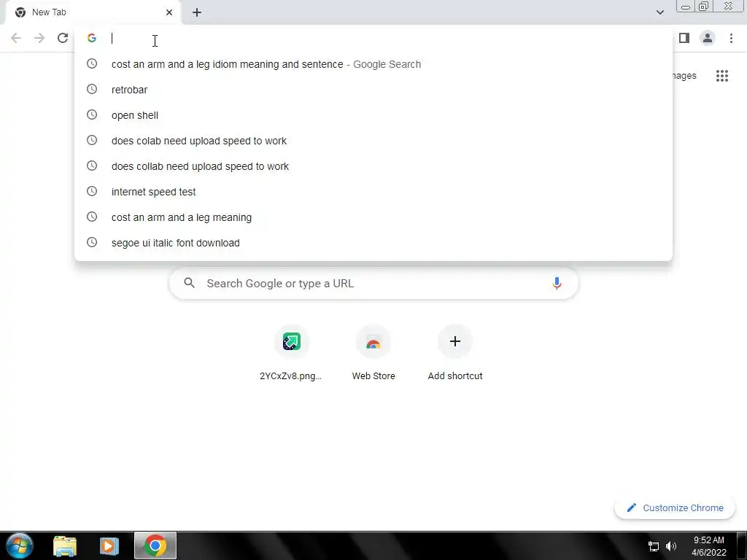Screen dimensions: 747x560
Task: Open the profile avatar icon
Action: 708,38
